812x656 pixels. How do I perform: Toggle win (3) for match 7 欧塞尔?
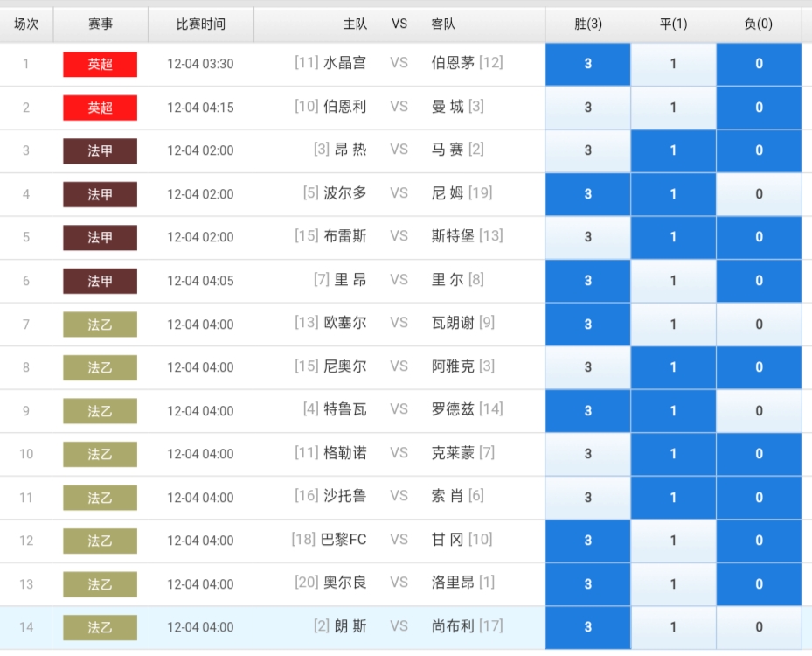point(587,325)
